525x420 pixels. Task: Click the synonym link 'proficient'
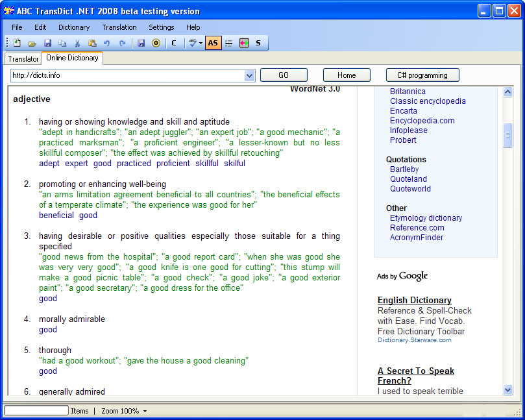tap(173, 164)
